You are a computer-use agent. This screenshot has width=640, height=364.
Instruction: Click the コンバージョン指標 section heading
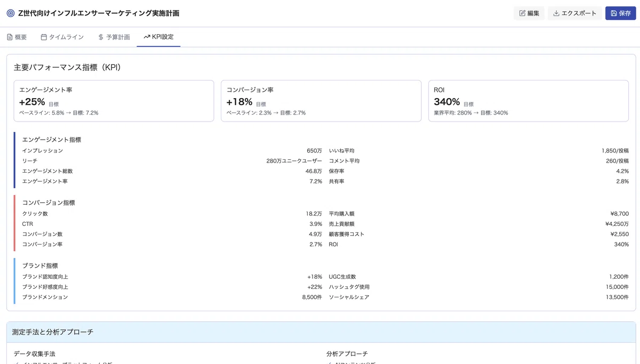pos(49,203)
